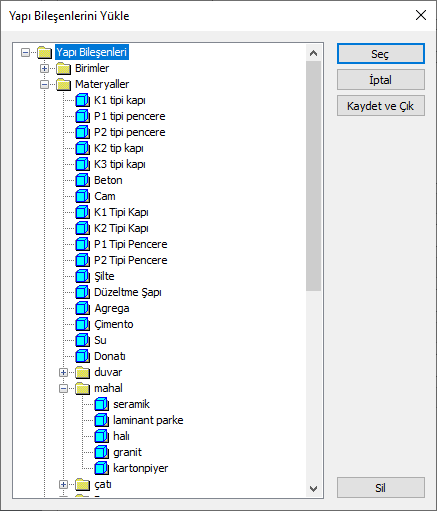The width and height of the screenshot is (437, 511).
Task: Click the Materyaller folder icon
Action: click(x=63, y=84)
